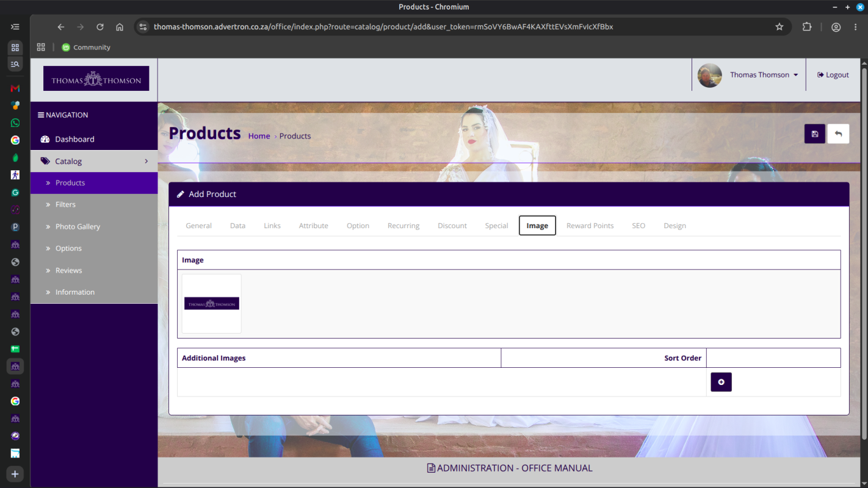Click the save product floppy-disk icon
868x488 pixels.
(x=814, y=134)
